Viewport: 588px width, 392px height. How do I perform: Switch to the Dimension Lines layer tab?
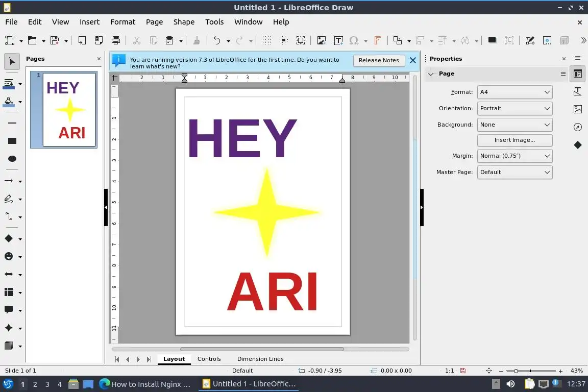point(260,359)
